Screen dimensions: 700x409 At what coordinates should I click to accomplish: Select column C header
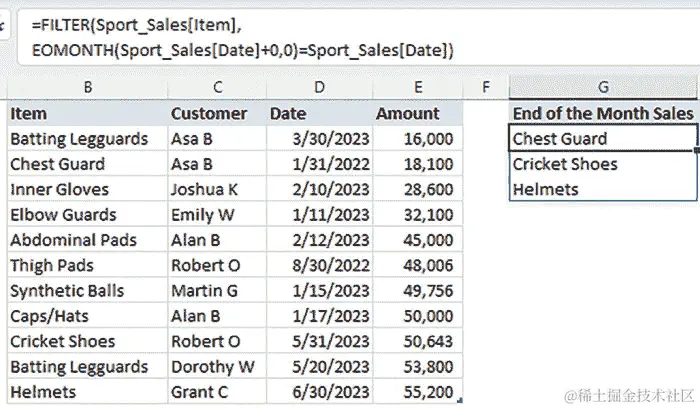tap(217, 87)
